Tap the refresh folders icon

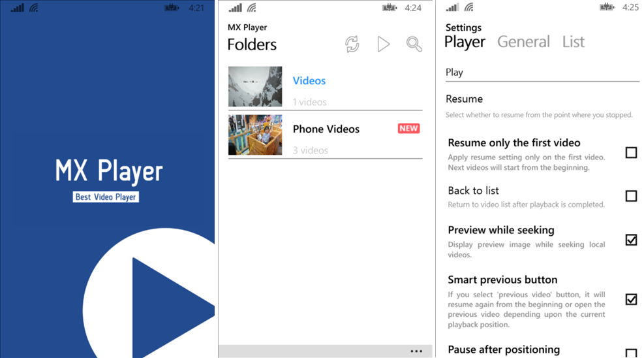352,44
